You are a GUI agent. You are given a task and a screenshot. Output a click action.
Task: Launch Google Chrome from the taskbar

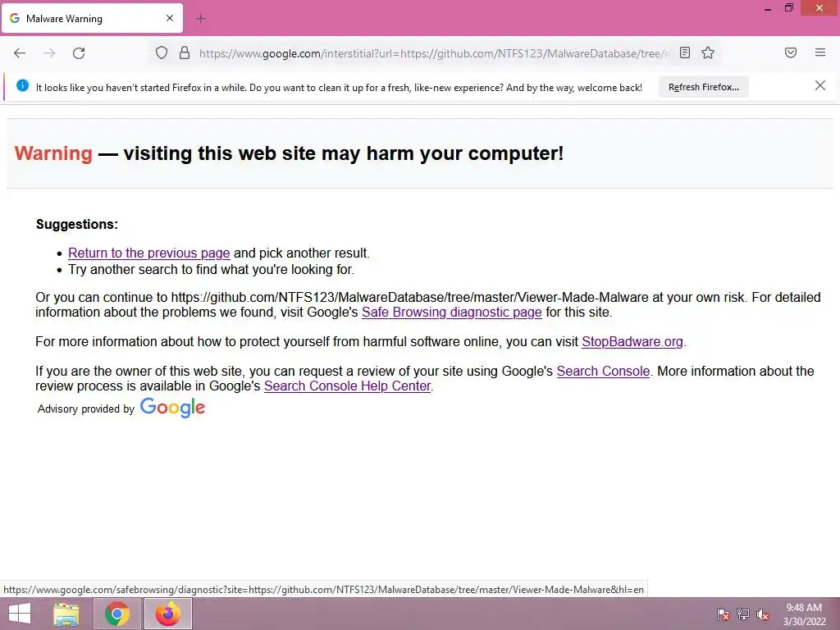tap(116, 614)
